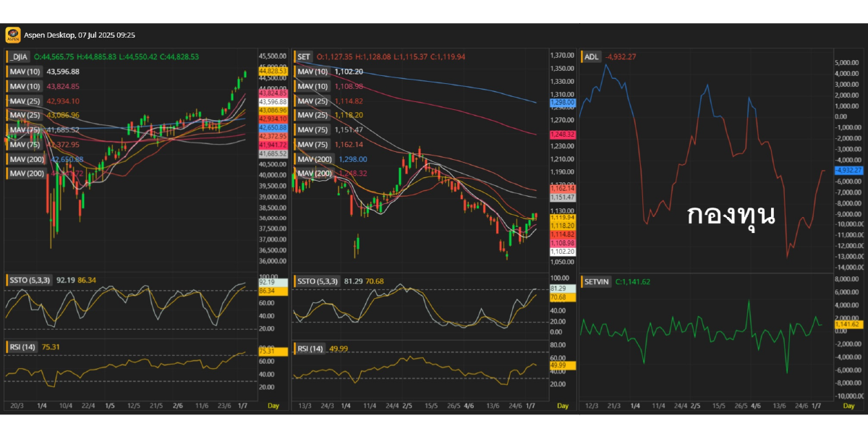Select SSTO (5,3,3) label showing 92.19
This screenshot has width=868, height=434.
click(30, 278)
